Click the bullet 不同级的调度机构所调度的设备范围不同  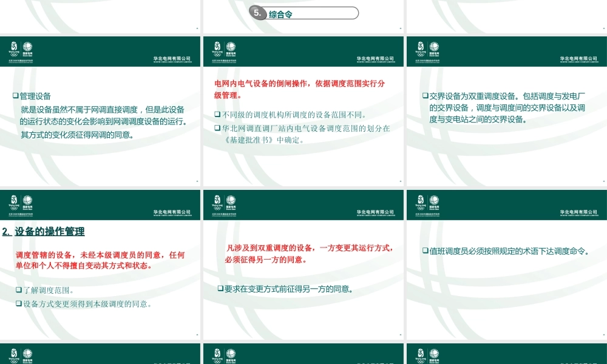tap(290, 115)
